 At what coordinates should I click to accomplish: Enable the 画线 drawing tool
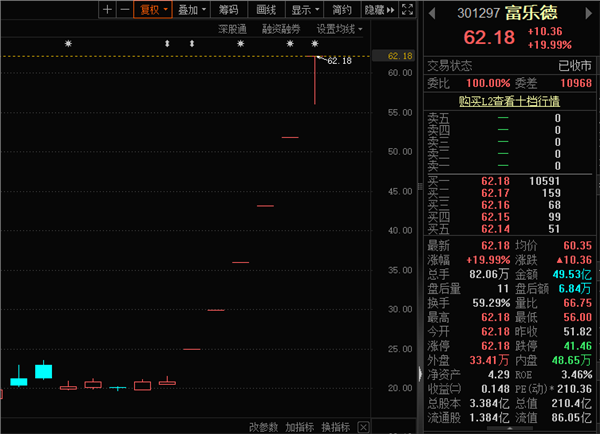click(266, 9)
